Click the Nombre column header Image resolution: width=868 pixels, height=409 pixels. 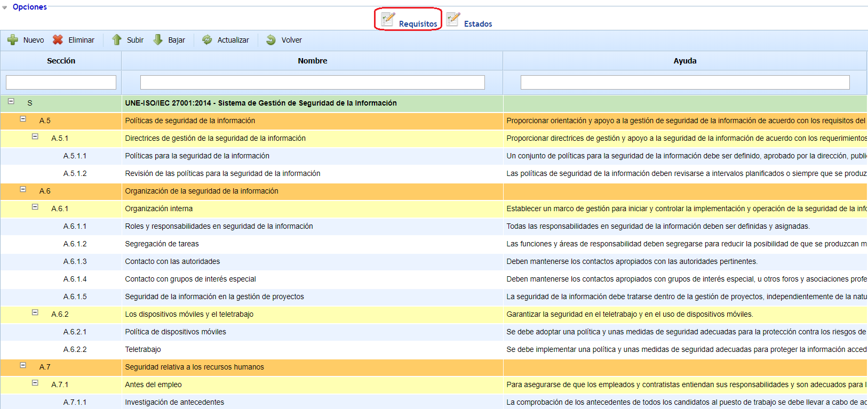click(312, 61)
